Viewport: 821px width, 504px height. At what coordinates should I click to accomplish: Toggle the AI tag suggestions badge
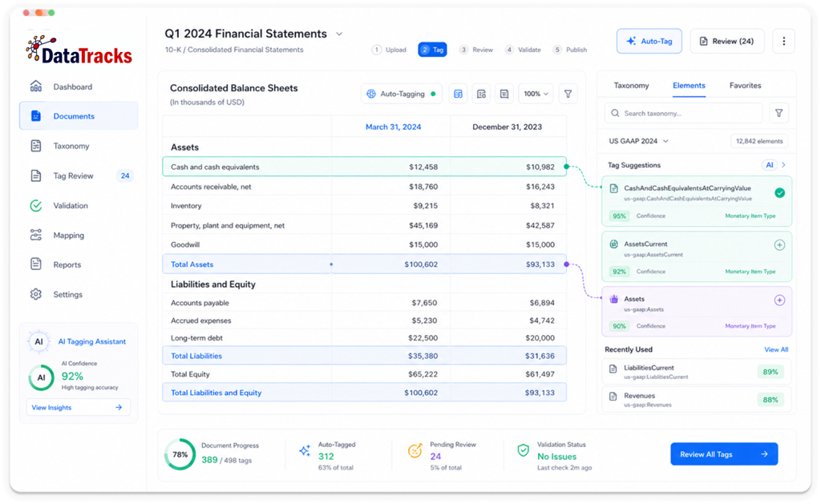(769, 165)
